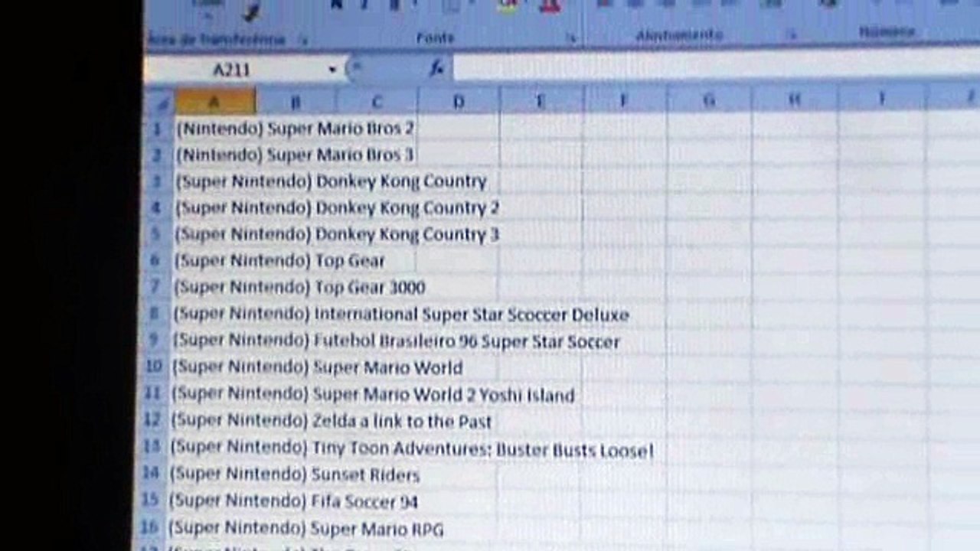Select column H header

795,98
